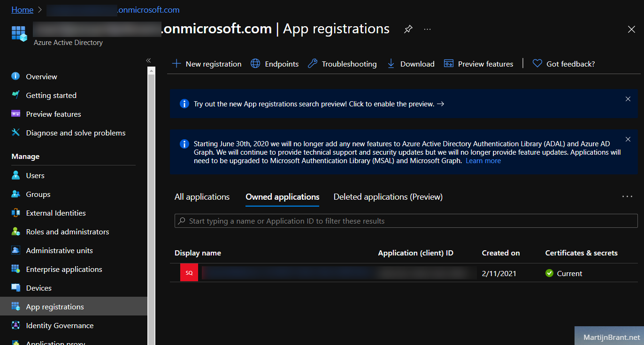Sort by the Display name column

click(x=198, y=253)
